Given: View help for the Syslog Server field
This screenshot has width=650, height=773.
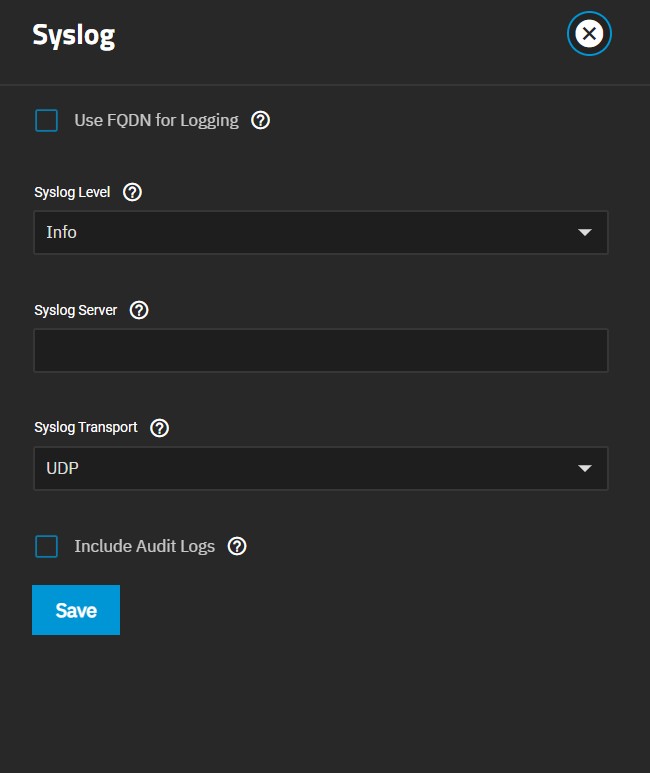Looking at the screenshot, I should [139, 310].
